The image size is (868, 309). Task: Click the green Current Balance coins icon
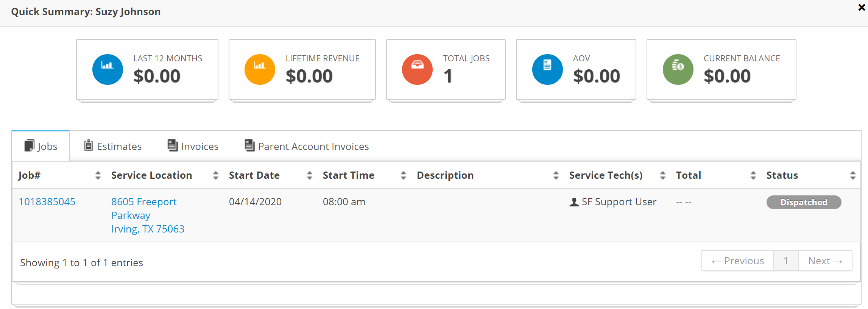pos(678,70)
